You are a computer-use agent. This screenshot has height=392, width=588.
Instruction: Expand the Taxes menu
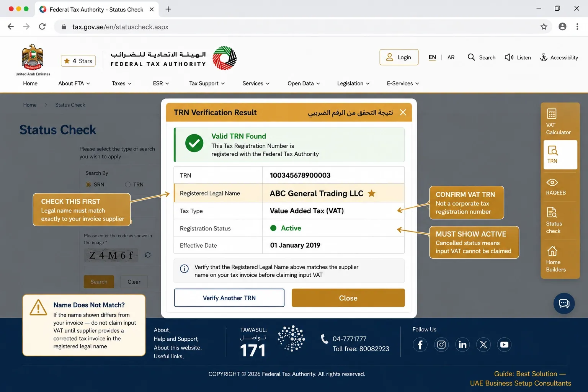pyautogui.click(x=122, y=83)
